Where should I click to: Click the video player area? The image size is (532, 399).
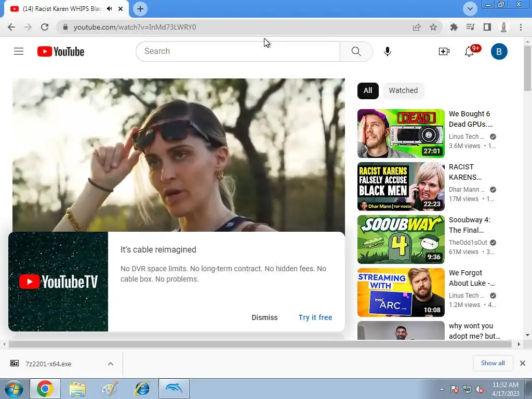pyautogui.click(x=179, y=155)
